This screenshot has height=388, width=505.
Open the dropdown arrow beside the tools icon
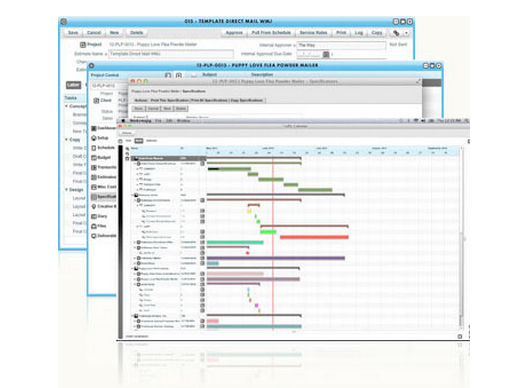(406, 33)
